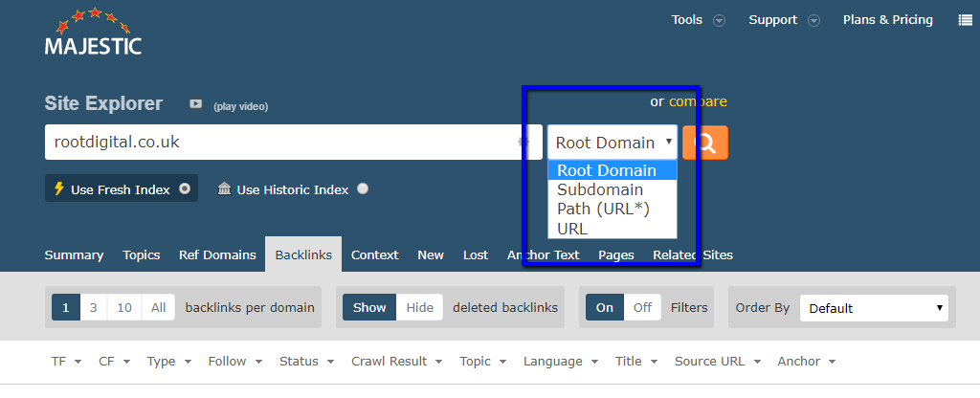This screenshot has width=980, height=398.
Task: Click the compare link
Action: click(x=698, y=101)
